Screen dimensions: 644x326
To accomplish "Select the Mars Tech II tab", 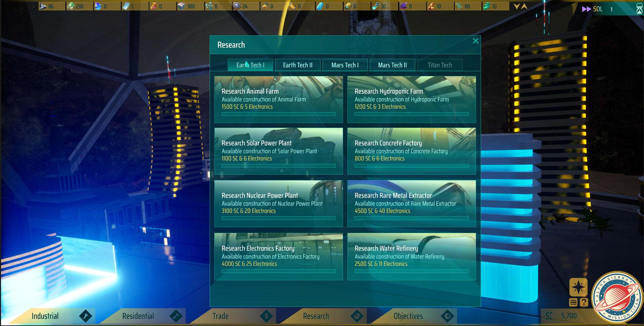I will (x=392, y=65).
